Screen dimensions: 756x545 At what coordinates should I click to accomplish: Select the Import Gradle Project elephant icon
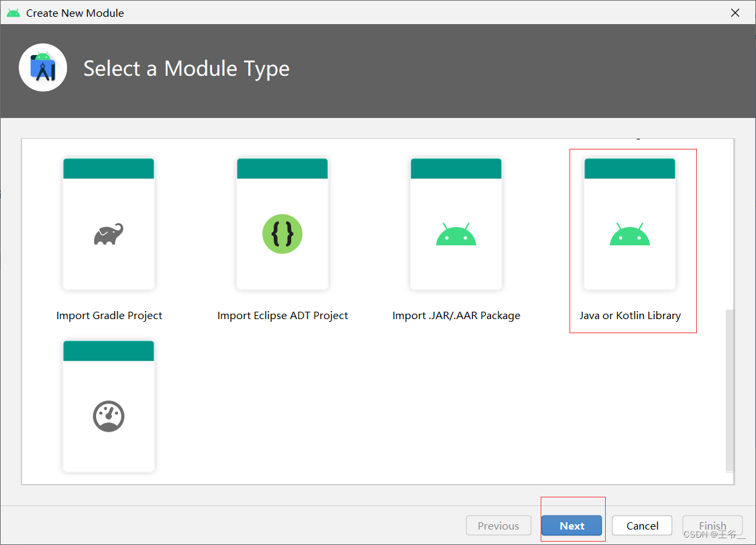point(109,234)
